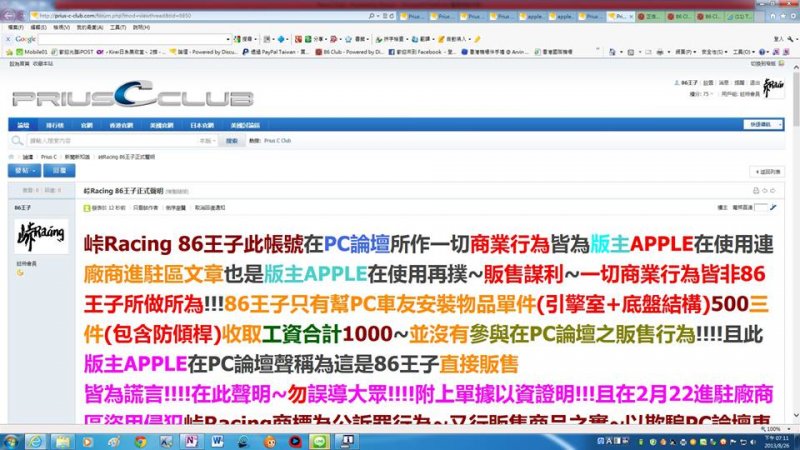800x450 pixels.
Task: Click the 峠Racing avatar image
Action: [x=41, y=236]
